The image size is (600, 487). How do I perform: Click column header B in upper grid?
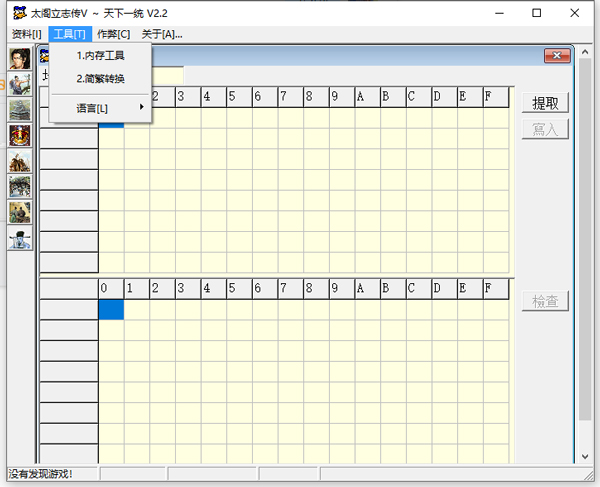pos(393,97)
